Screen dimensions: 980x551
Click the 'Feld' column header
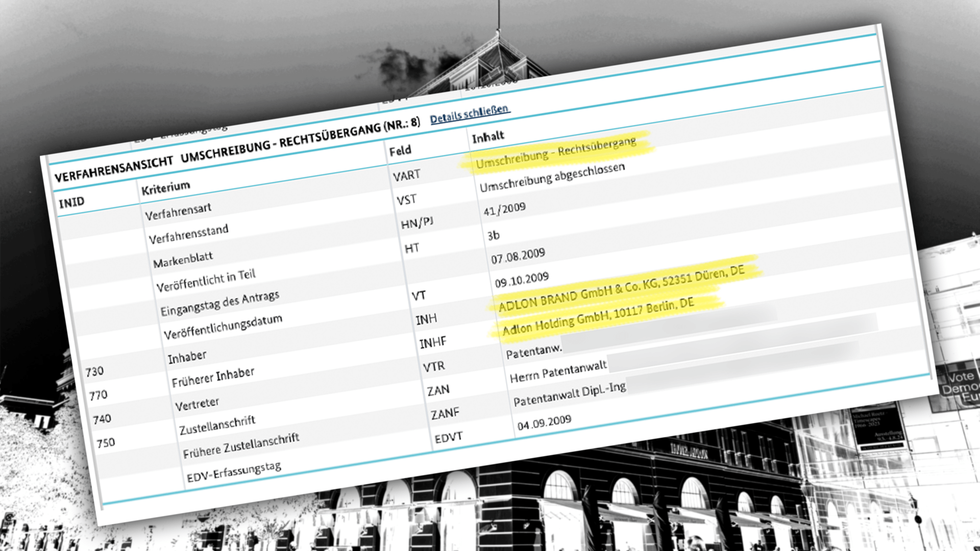click(400, 151)
